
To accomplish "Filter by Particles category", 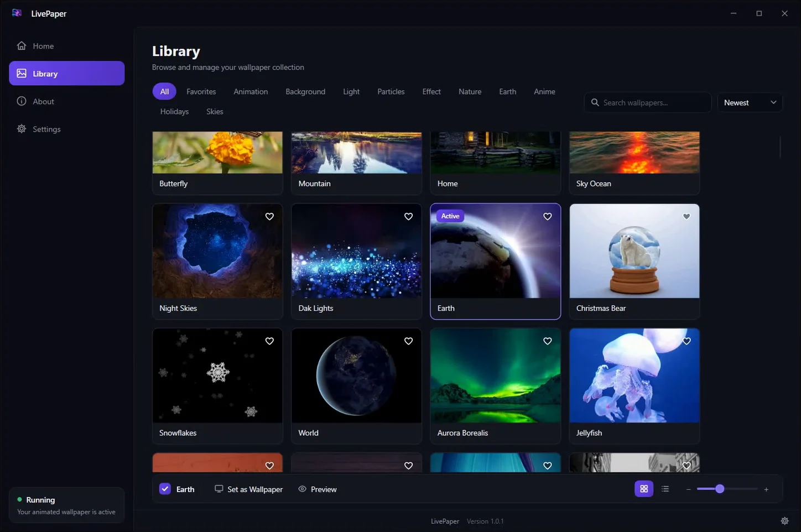I will pyautogui.click(x=391, y=91).
